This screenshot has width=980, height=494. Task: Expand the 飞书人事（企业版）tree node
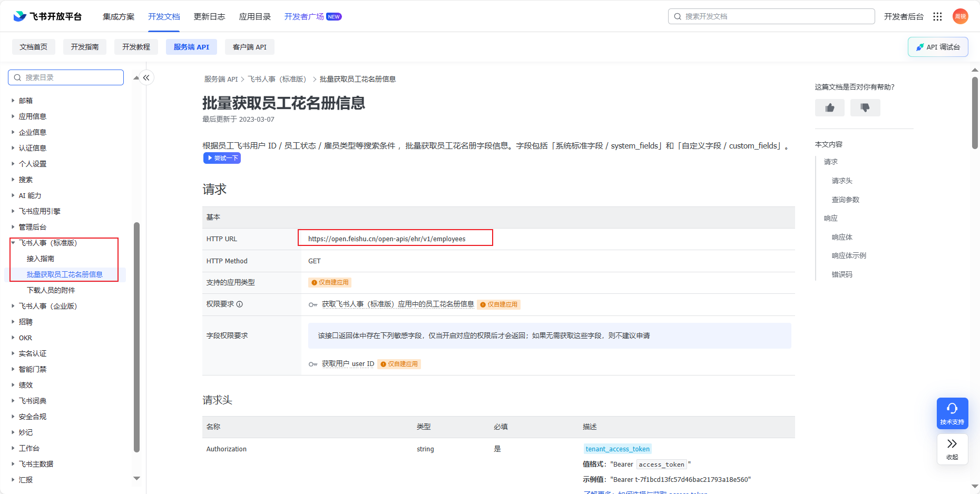tap(13, 305)
